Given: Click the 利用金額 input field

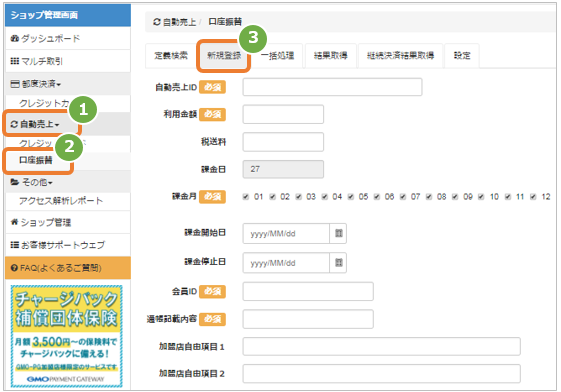Looking at the screenshot, I should [x=283, y=114].
